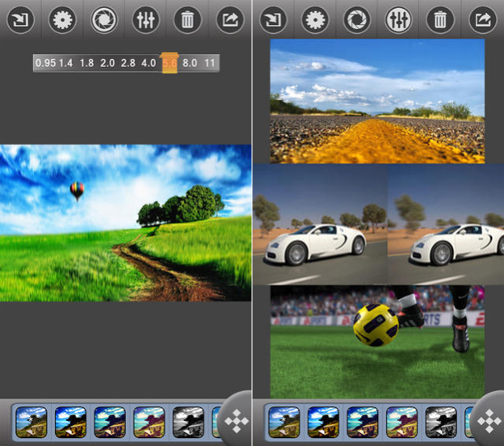Select aperture value 0.95 on the scale
Image resolution: width=504 pixels, height=446 pixels.
(44, 62)
